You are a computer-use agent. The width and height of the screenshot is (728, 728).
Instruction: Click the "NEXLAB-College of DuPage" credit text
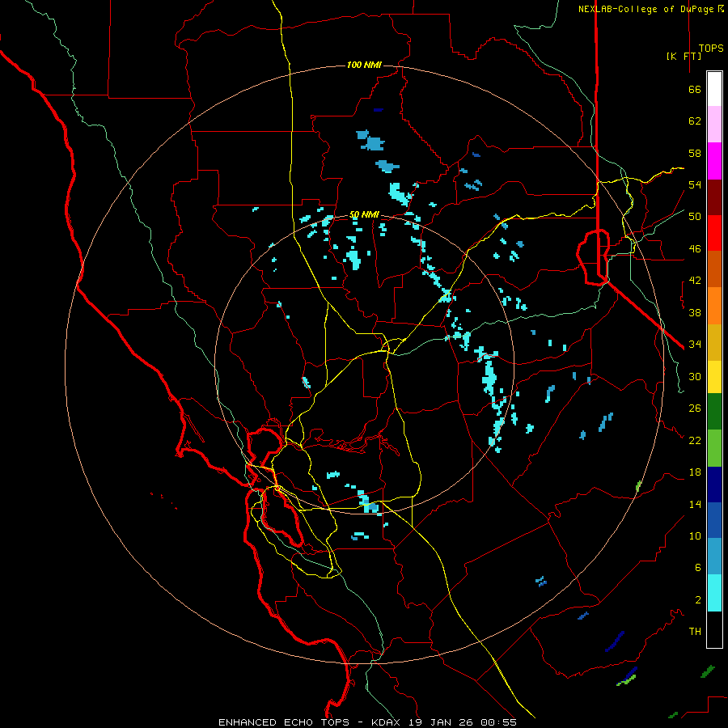click(645, 9)
